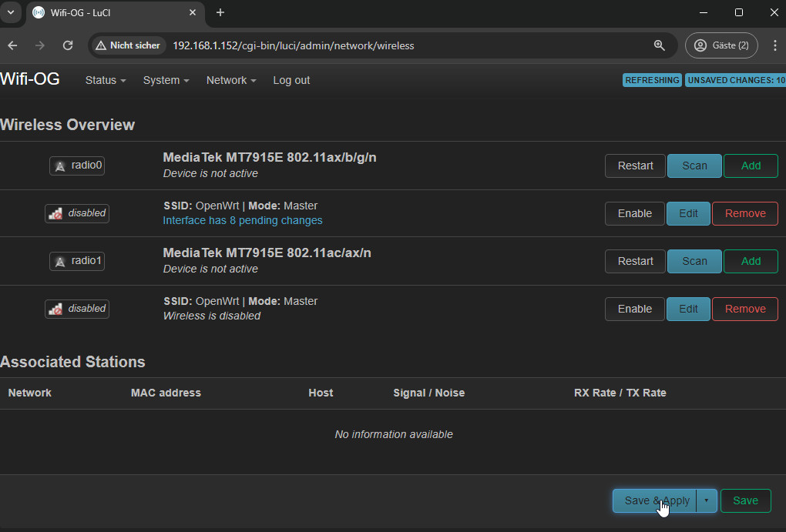Expand the Status menu dropdown
The height and width of the screenshot is (532, 786).
[106, 80]
